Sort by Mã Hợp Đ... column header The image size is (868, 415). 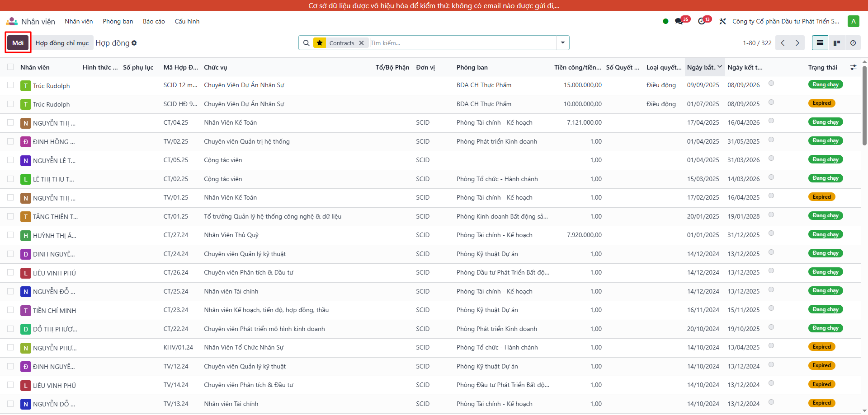coord(181,67)
